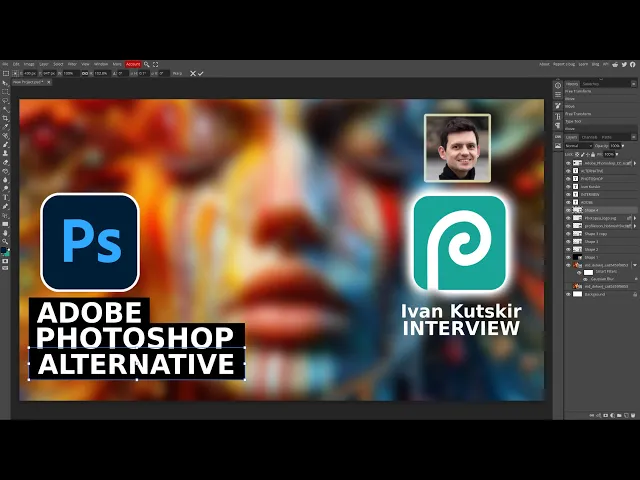Screen dimensions: 640x480
Task: Open the Fill slider dropdown arrow
Action: [x=617, y=154]
